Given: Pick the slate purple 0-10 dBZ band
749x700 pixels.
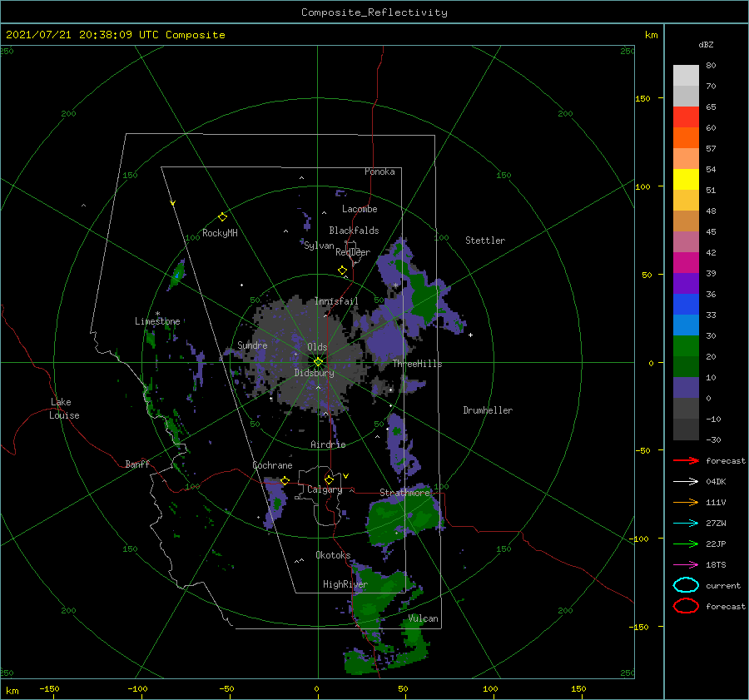Looking at the screenshot, I should click(x=686, y=388).
